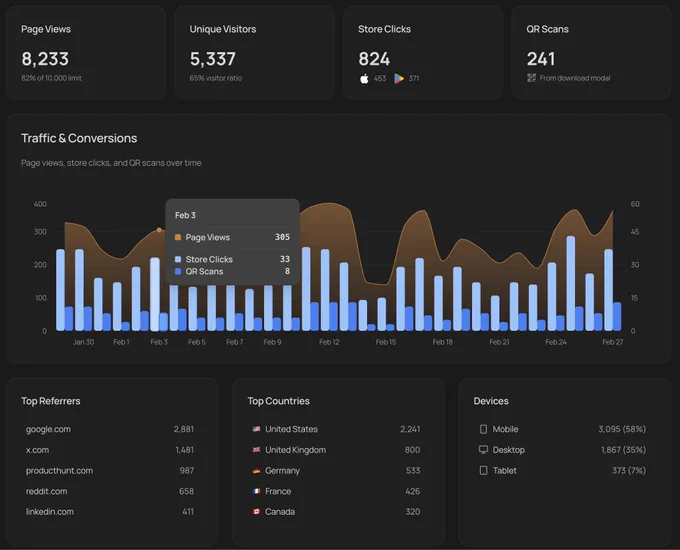
Task: Click the 2,241 United States count
Action: click(x=410, y=429)
